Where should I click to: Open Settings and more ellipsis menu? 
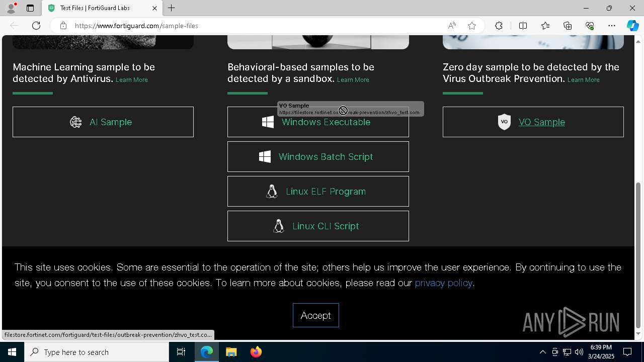(612, 26)
